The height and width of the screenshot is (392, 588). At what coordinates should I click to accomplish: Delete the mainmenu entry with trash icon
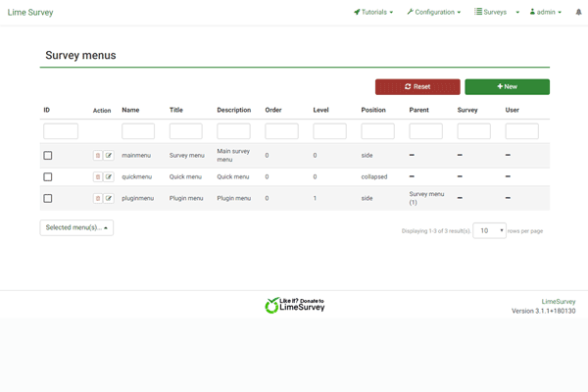click(x=98, y=155)
